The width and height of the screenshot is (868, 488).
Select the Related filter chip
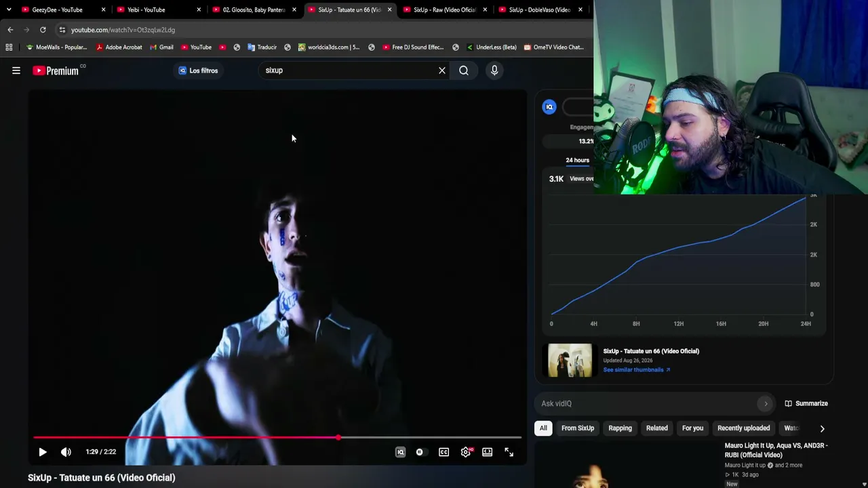tap(657, 428)
